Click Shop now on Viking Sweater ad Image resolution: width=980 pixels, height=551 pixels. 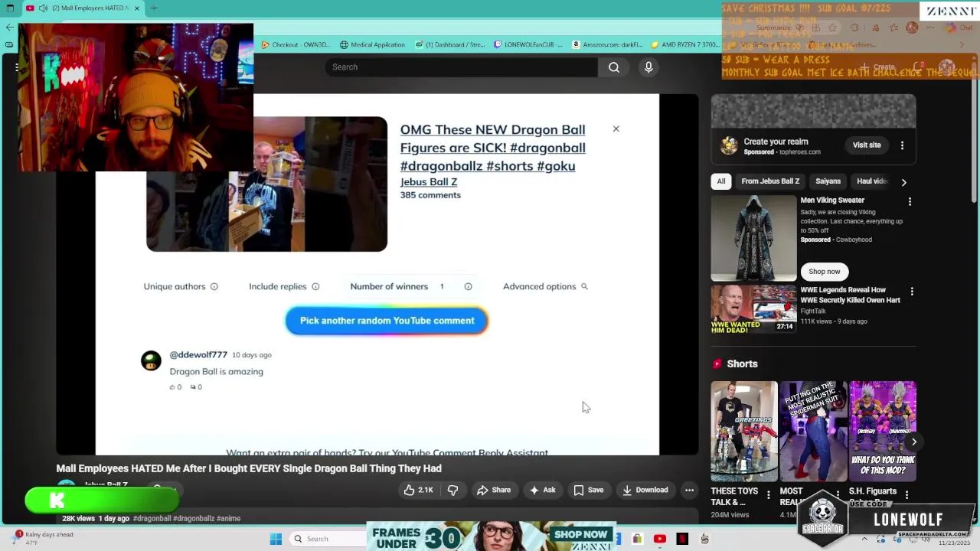tap(824, 272)
